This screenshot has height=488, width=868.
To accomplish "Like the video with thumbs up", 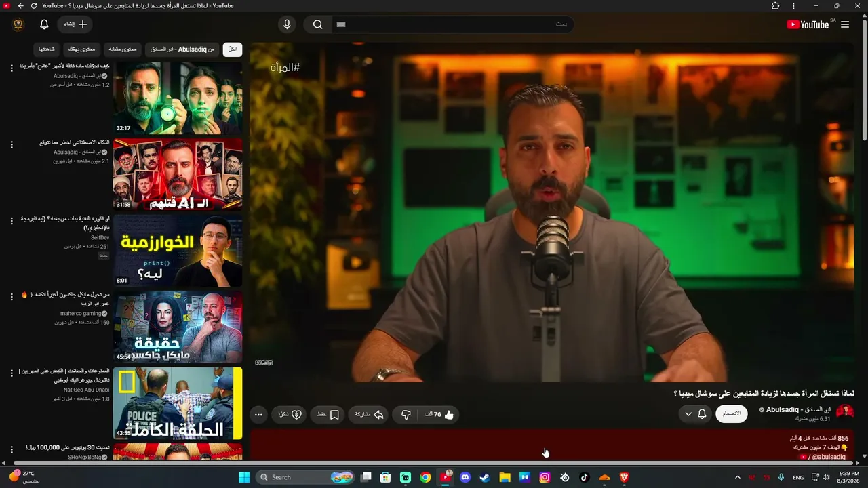I will coord(439,415).
